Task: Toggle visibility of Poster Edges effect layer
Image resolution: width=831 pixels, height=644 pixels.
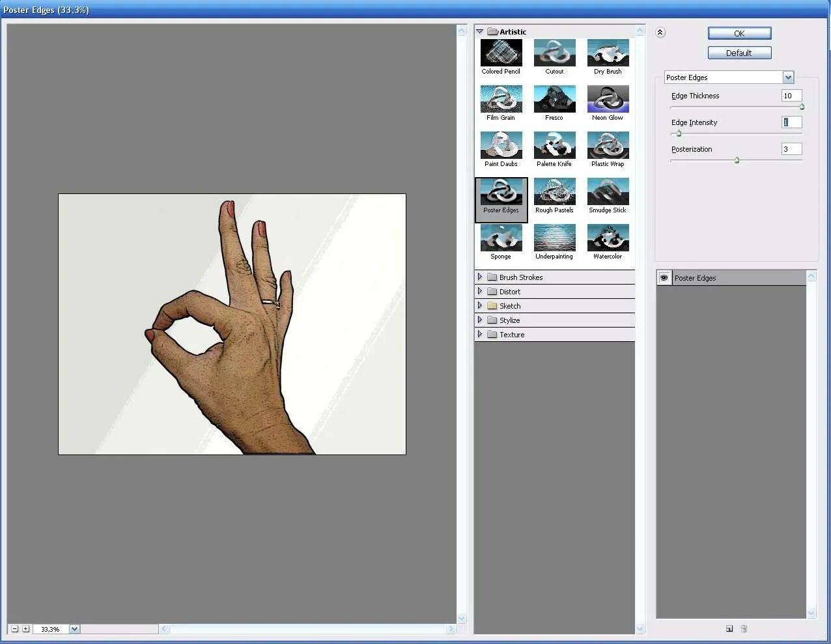Action: coord(664,278)
